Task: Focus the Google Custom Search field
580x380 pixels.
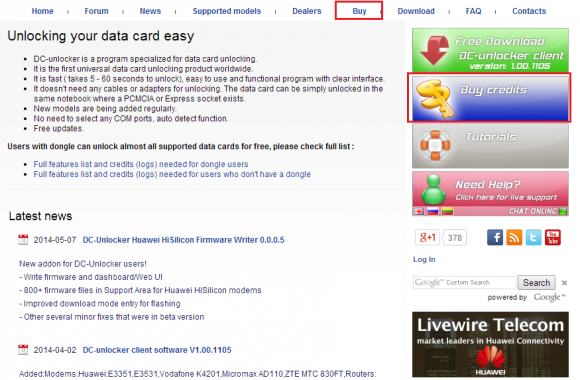Action: [x=464, y=283]
